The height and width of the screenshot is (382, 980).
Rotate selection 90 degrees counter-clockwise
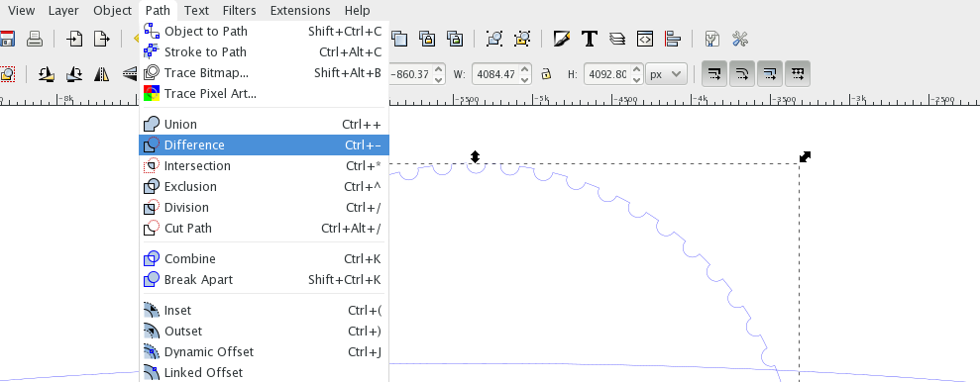[46, 74]
